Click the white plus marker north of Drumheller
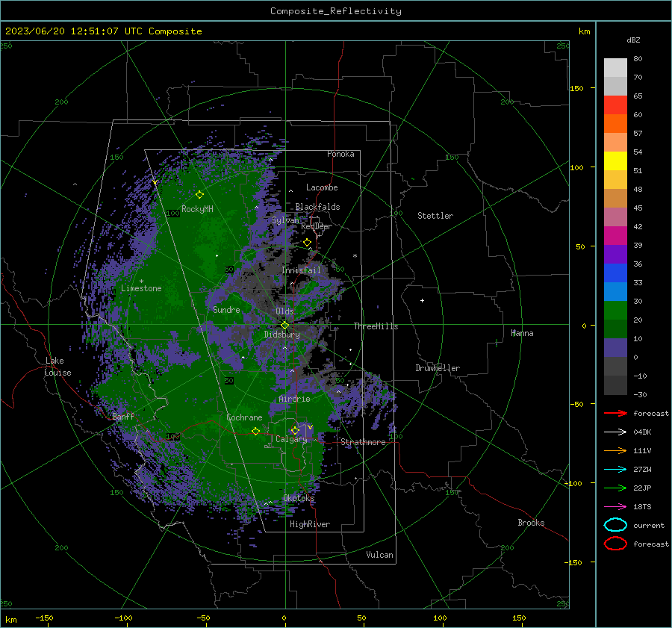Screen dimensions: 672x628 pos(422,300)
